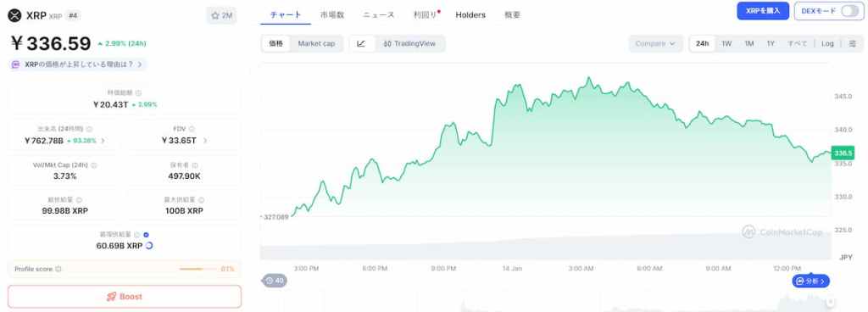Open info icon next to 出来高 (24時間)
Image resolution: width=868 pixels, height=312 pixels.
tap(89, 129)
